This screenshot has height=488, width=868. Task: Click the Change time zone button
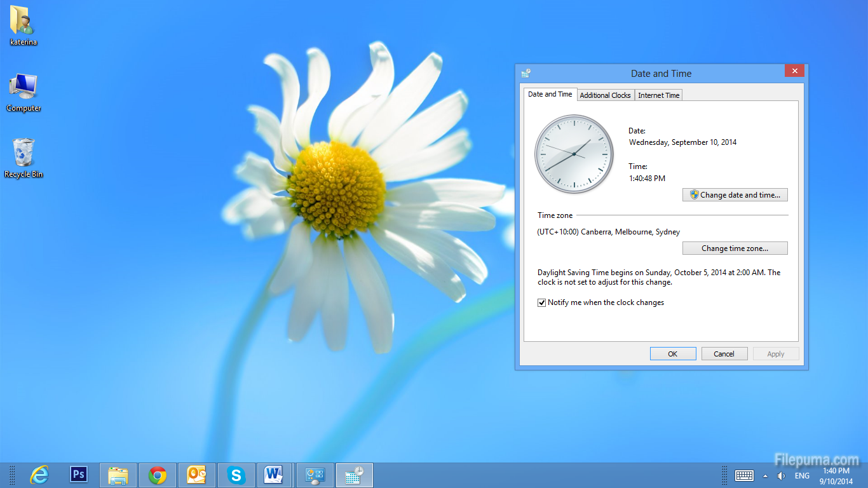coord(735,248)
